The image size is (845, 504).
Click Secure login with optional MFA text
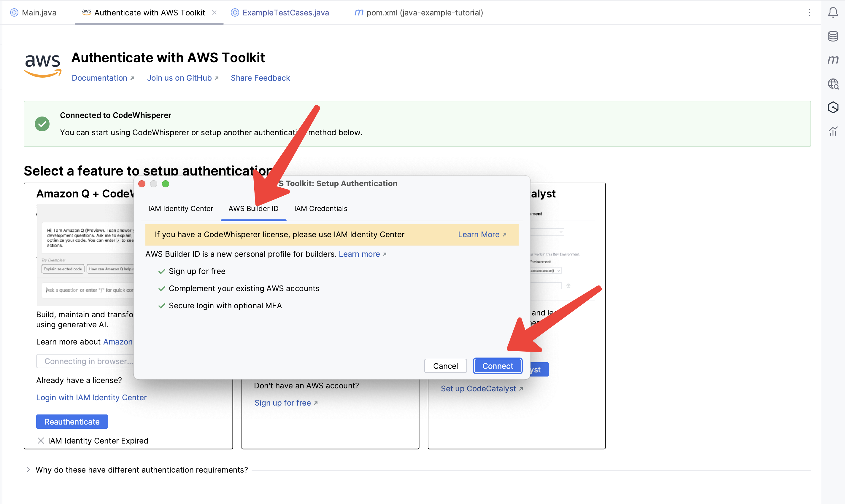click(x=225, y=306)
